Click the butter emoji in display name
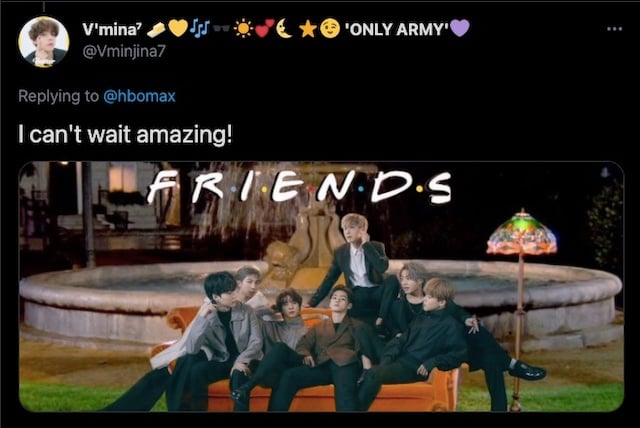Image resolution: width=640 pixels, height=428 pixels. click(156, 30)
